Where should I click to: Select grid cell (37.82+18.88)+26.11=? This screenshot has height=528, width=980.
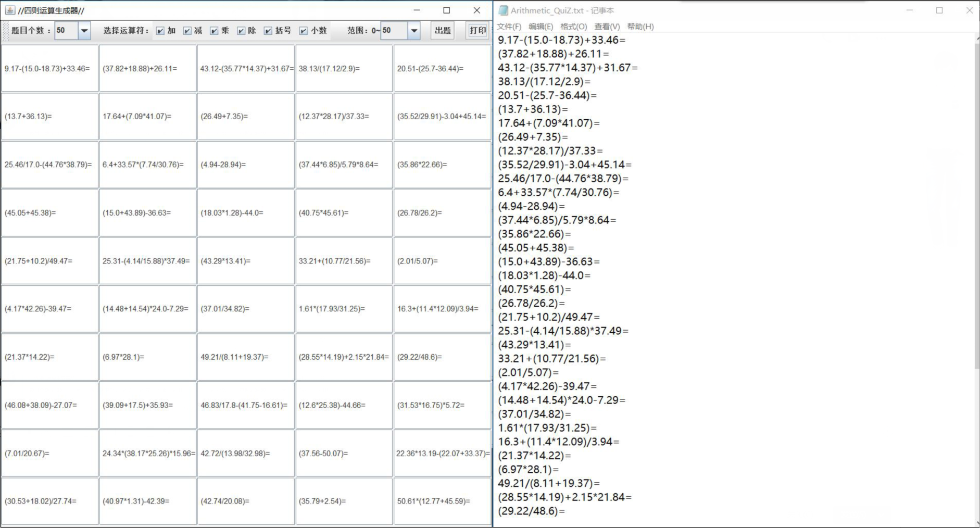(148, 68)
